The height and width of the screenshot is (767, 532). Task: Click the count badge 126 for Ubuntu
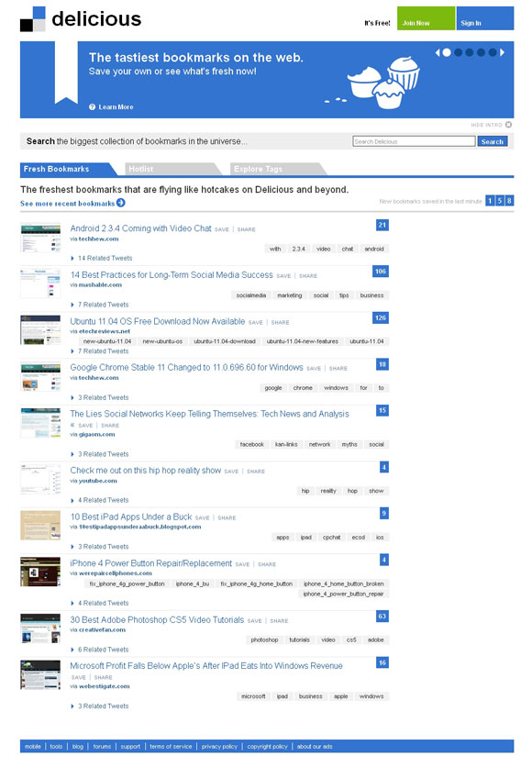point(381,317)
